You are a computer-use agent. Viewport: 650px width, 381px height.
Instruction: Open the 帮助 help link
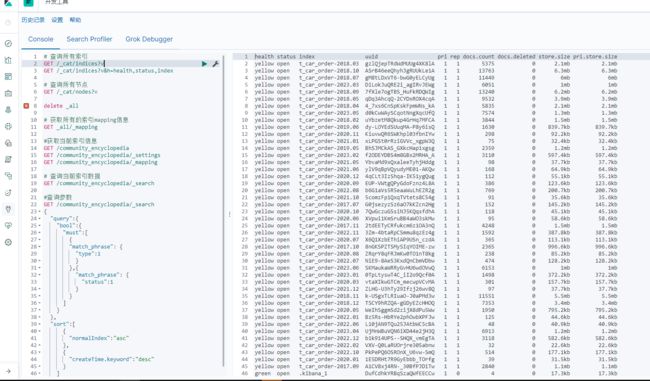[x=75, y=20]
